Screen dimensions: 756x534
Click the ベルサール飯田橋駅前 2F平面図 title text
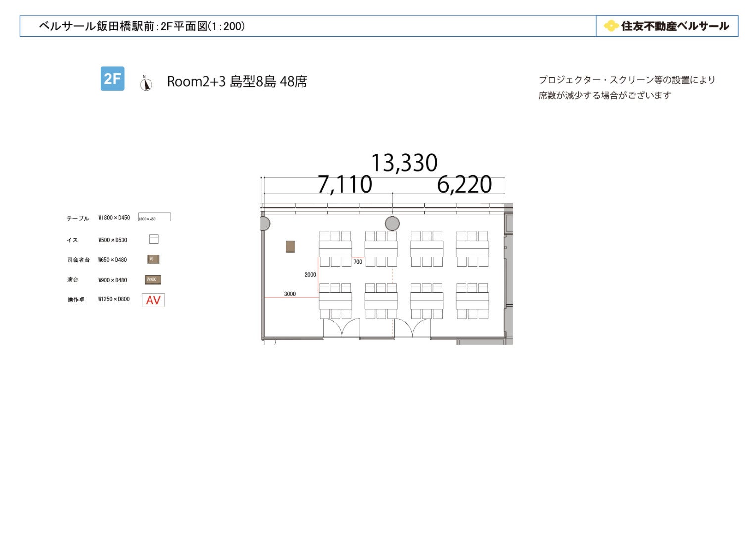[142, 26]
